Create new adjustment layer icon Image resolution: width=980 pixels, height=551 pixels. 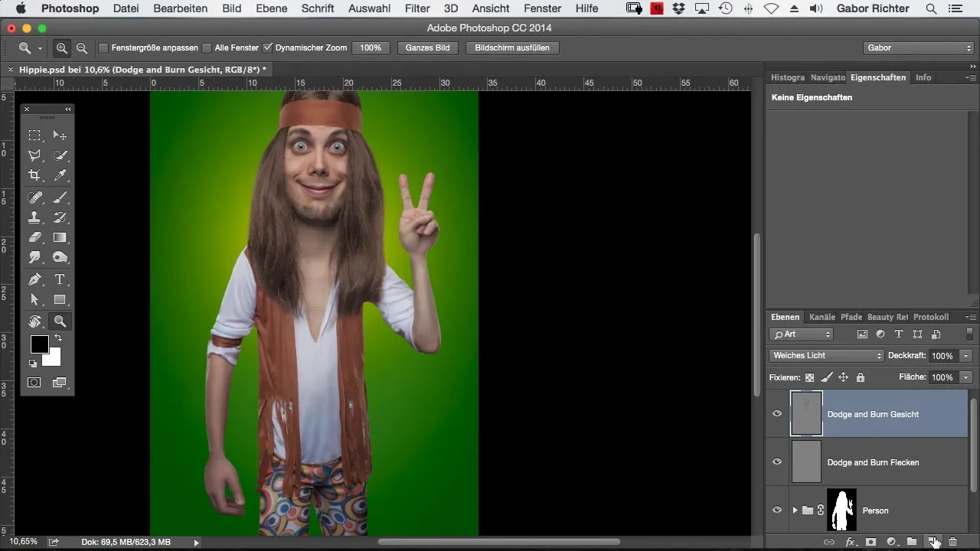891,542
